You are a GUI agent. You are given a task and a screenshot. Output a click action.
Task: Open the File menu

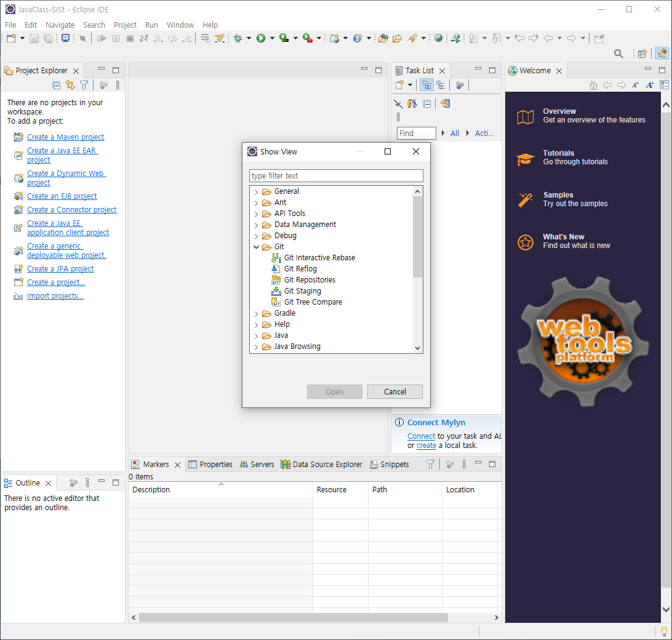(x=10, y=25)
